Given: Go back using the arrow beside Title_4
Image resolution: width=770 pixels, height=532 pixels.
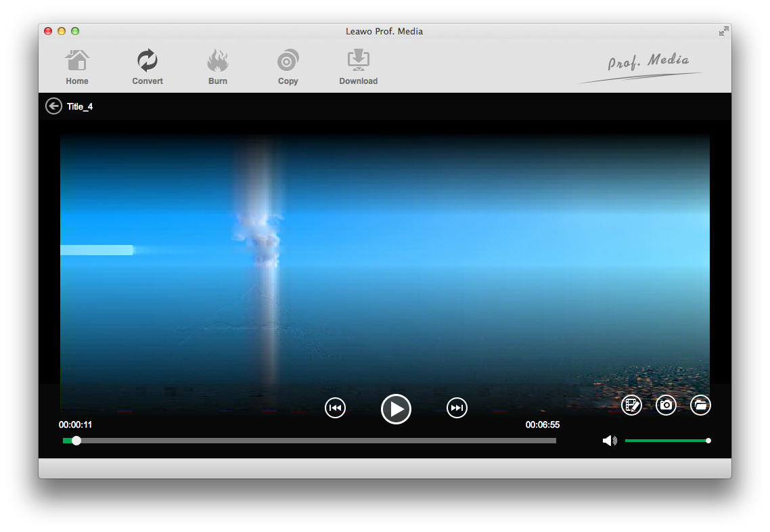Looking at the screenshot, I should click(x=53, y=106).
